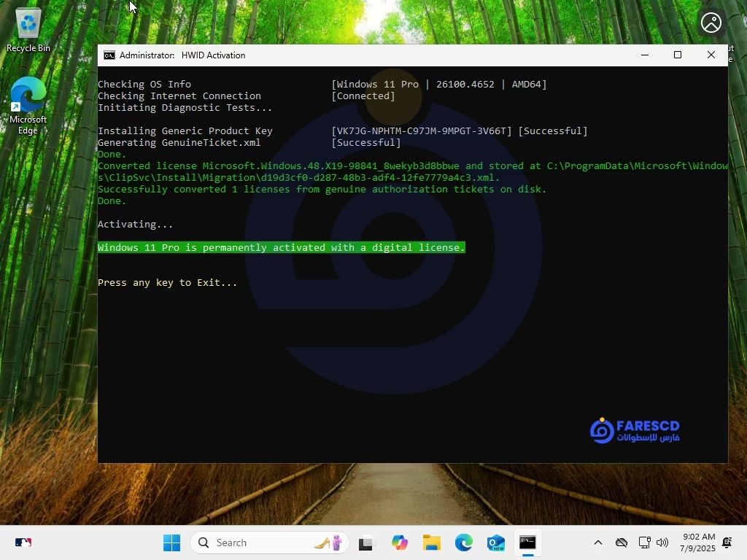Click 'Checking Internet Connection' line
The width and height of the screenshot is (747, 560).
(179, 96)
